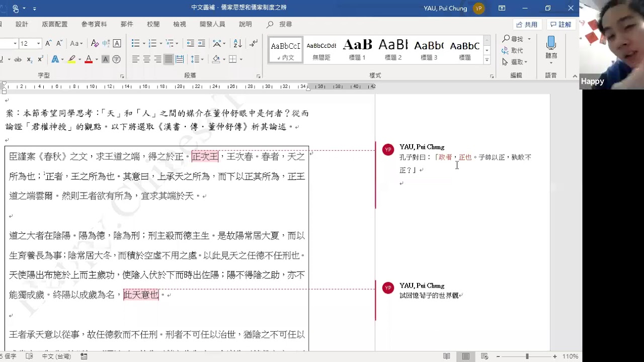This screenshot has width=644, height=362.
Task: Open 校閱 review tab
Action: pyautogui.click(x=153, y=24)
